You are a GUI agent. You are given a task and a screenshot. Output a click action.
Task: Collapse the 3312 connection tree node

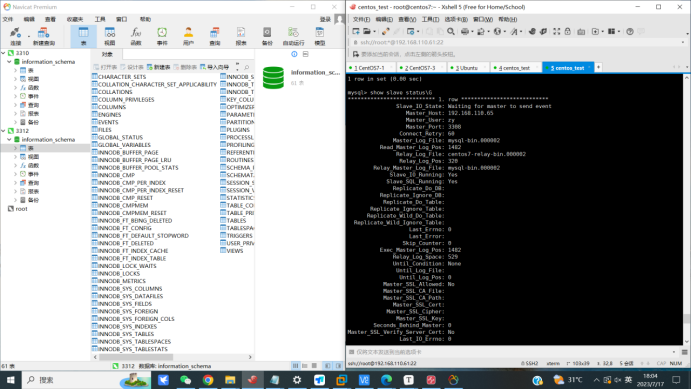pyautogui.click(x=4, y=131)
